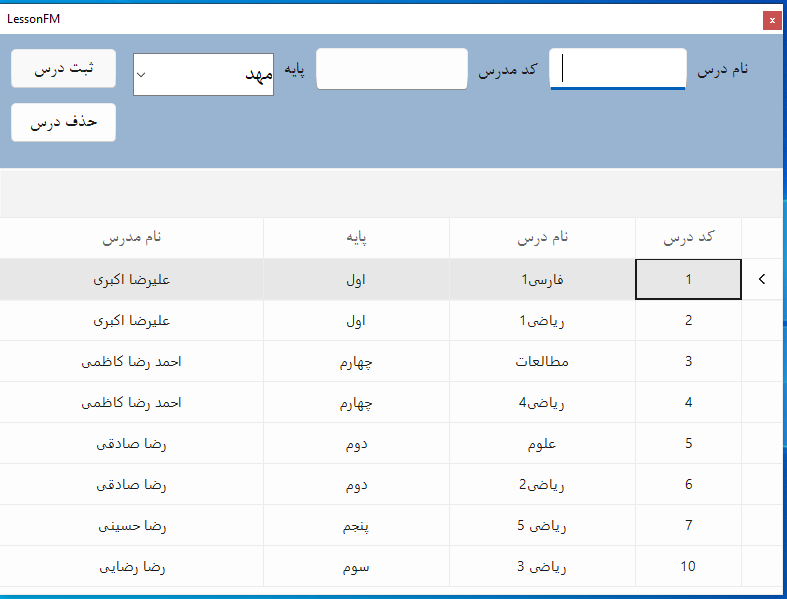Open the پایه grade dropdown

[203, 75]
